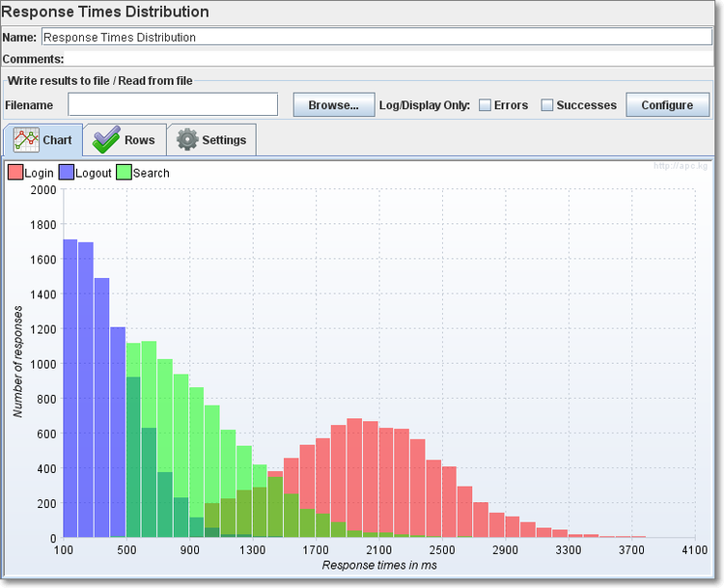Click the green Search legend swatch
The height and width of the screenshot is (588, 724).
(x=124, y=173)
